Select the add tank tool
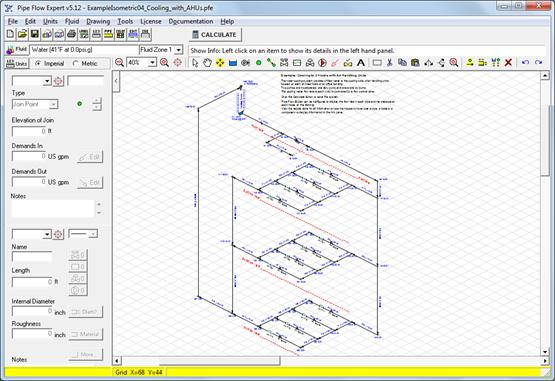The width and height of the screenshot is (555, 381). tap(233, 63)
